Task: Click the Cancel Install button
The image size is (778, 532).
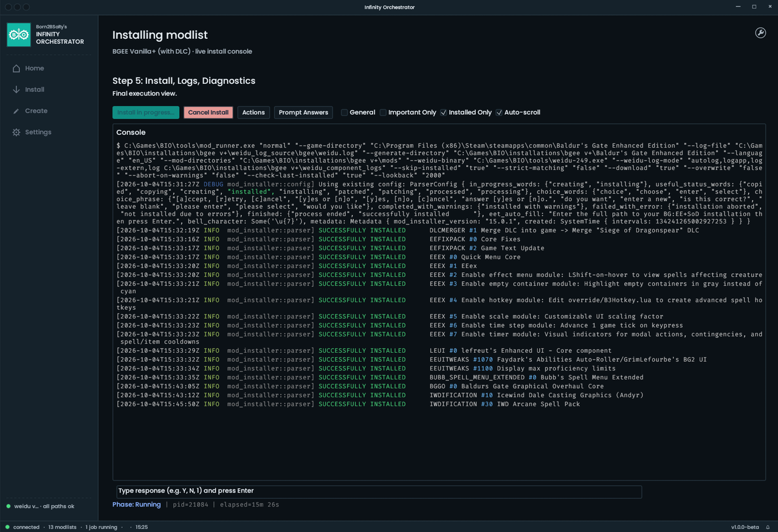Action: [x=208, y=112]
